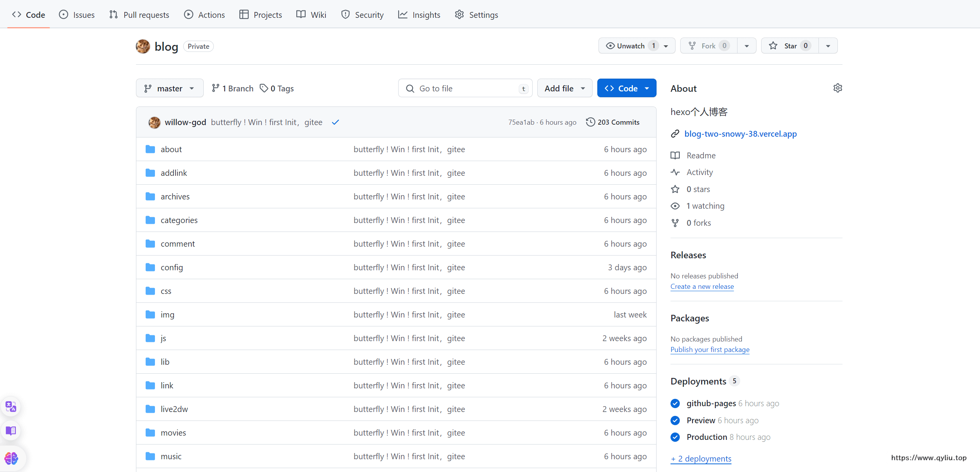The height and width of the screenshot is (472, 980).
Task: Click the Fork button
Action: (708, 46)
